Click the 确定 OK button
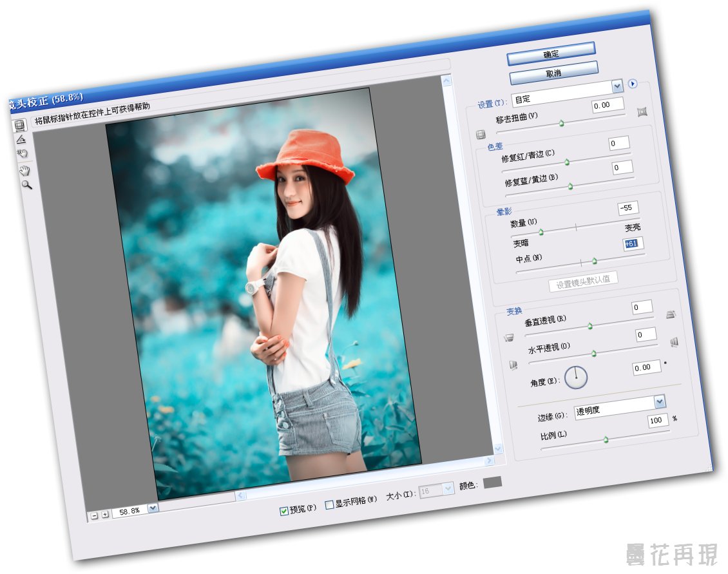The image size is (728, 574). 551,54
